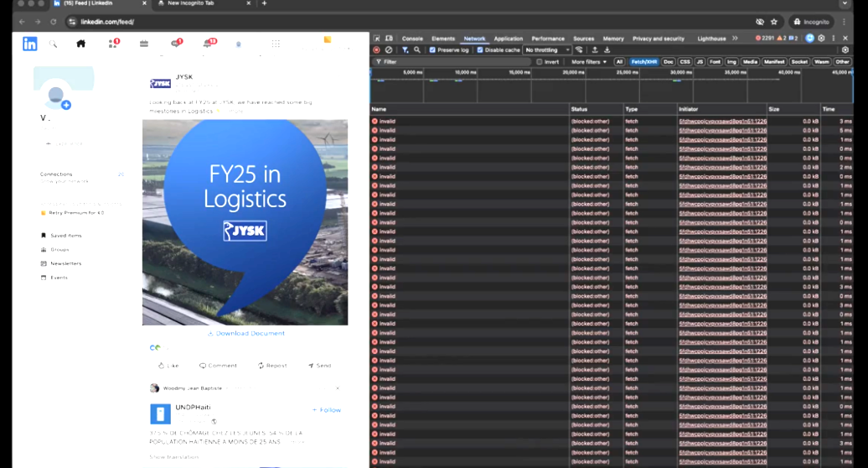Viewport: 868px width, 468px height.
Task: Repost the JYSK post
Action: click(x=272, y=366)
